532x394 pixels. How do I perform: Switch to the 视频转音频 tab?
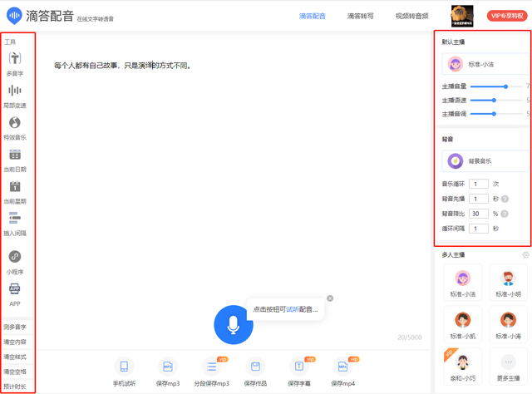[x=412, y=16]
